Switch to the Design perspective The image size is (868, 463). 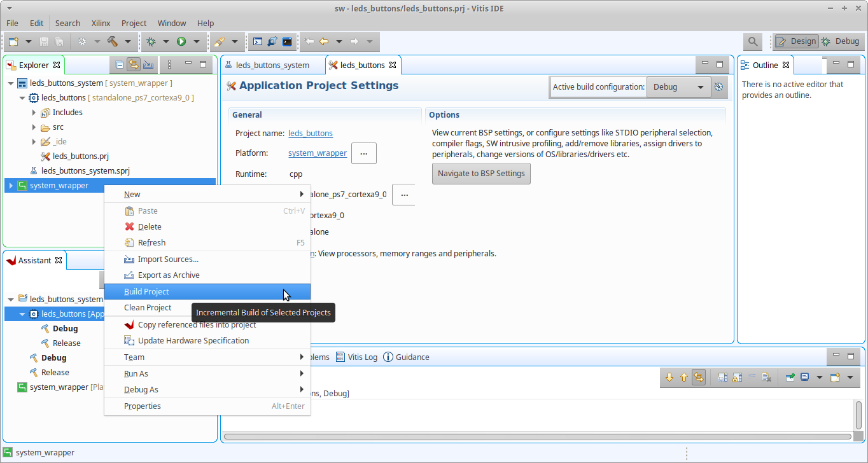click(796, 41)
